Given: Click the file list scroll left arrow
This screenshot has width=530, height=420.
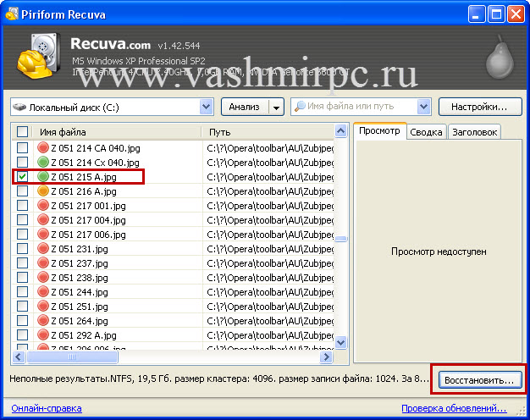Looking at the screenshot, I should (19, 356).
